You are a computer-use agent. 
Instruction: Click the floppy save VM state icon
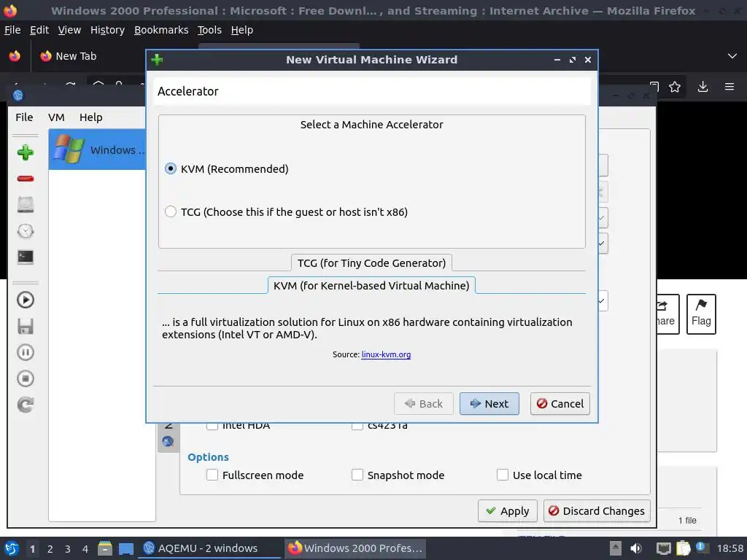26,326
